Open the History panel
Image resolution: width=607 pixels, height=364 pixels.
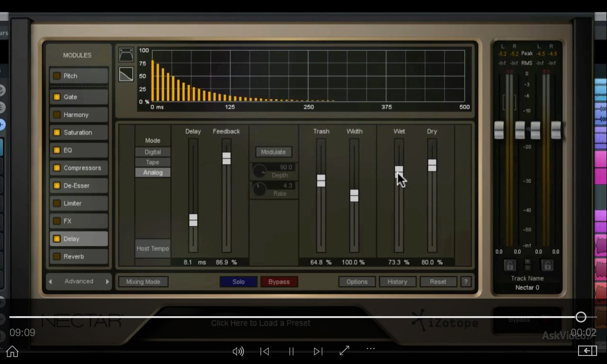click(397, 282)
